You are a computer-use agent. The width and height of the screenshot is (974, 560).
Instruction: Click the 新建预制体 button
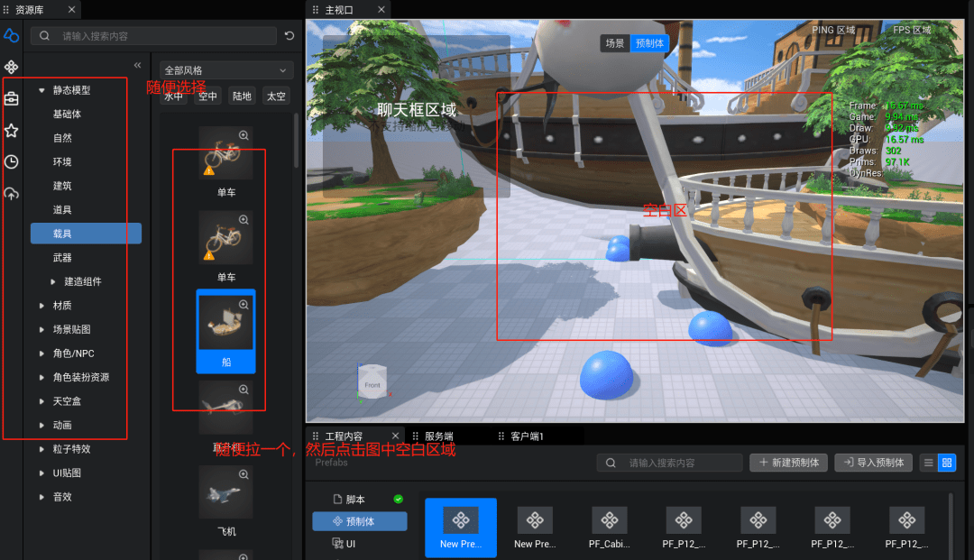788,463
